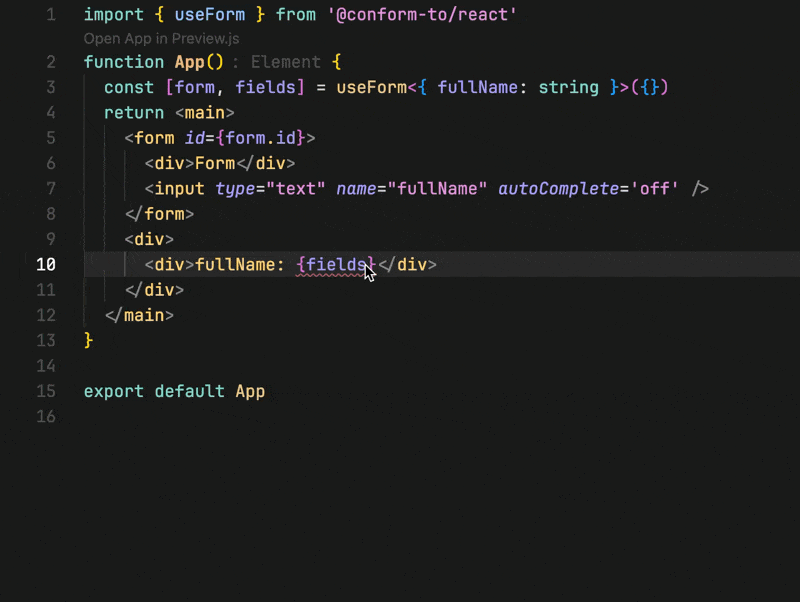Click line number 16 in the gutter

46,416
